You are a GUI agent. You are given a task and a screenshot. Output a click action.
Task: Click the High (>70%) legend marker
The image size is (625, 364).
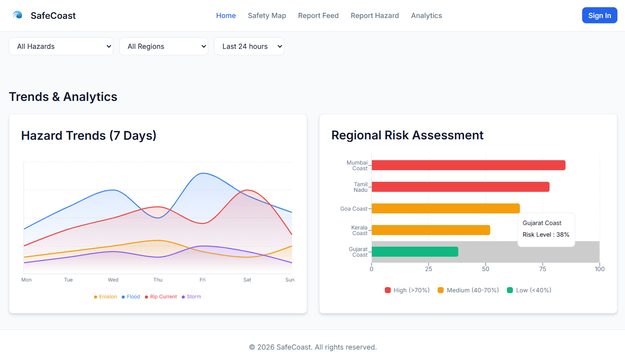pyautogui.click(x=387, y=290)
